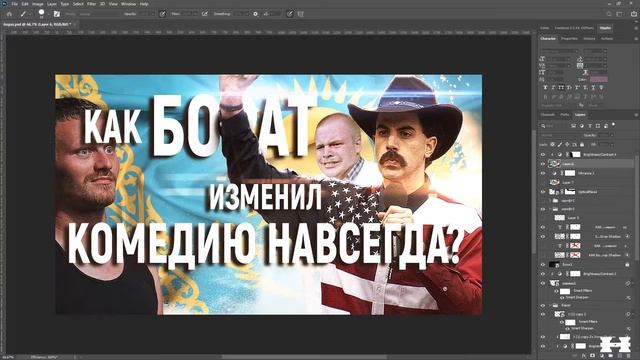Click the Character text color swatch
Screen dimensions: 640x360
(599, 79)
